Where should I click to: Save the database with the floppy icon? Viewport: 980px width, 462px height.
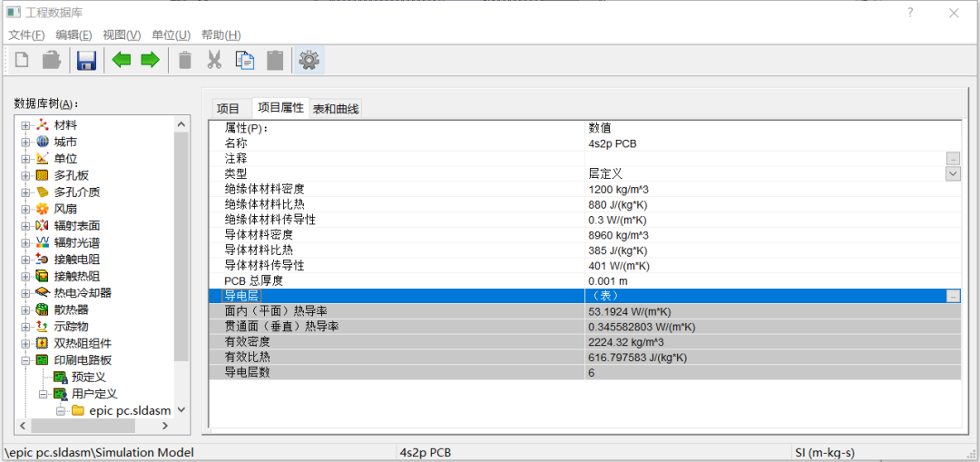[86, 60]
